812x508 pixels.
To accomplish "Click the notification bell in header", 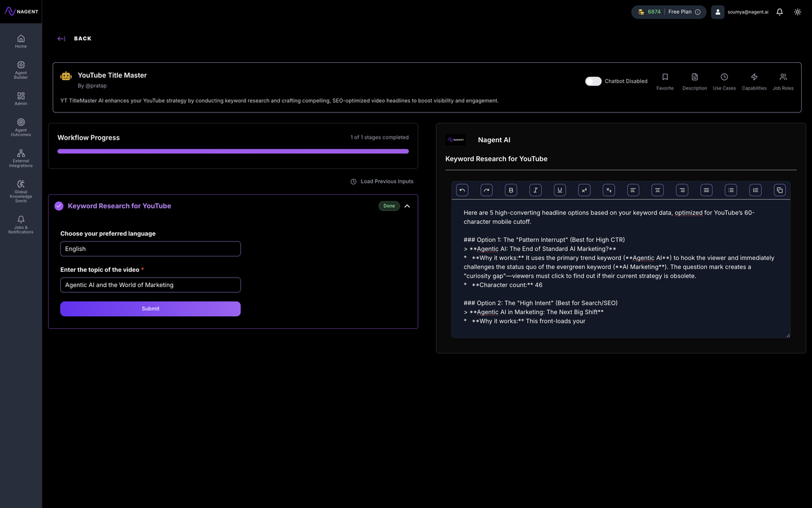I will pos(780,12).
